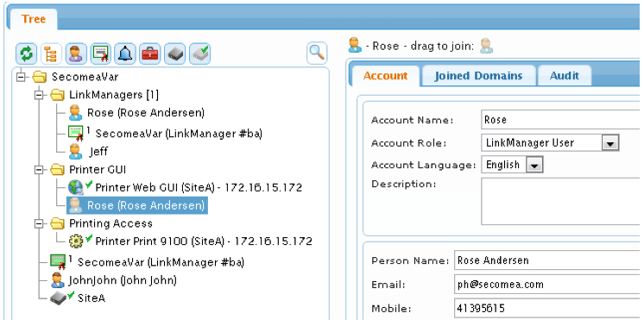Collapse the Printer GUI node
The image size is (644, 326).
(39, 169)
